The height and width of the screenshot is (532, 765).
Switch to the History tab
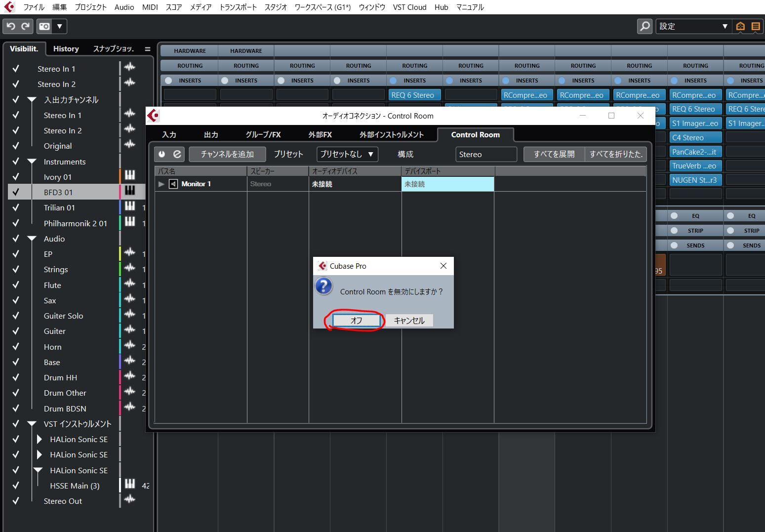pyautogui.click(x=66, y=48)
